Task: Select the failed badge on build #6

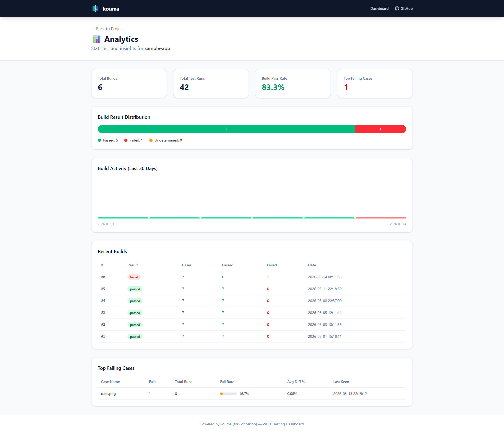Action: coord(134,277)
